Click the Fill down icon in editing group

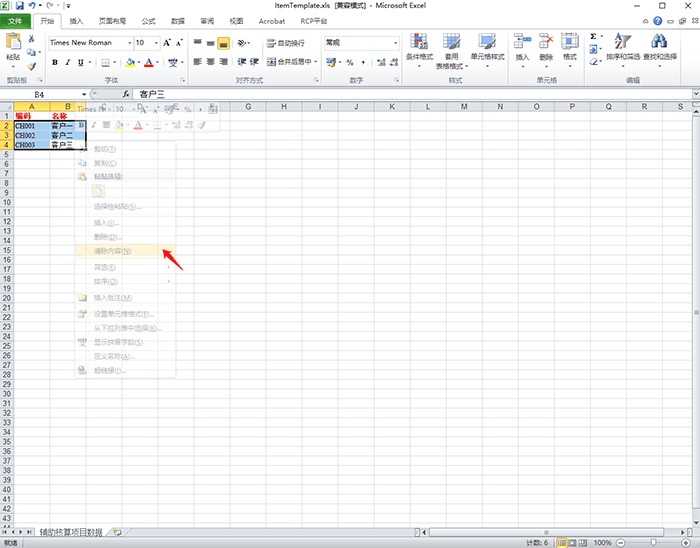(x=593, y=49)
